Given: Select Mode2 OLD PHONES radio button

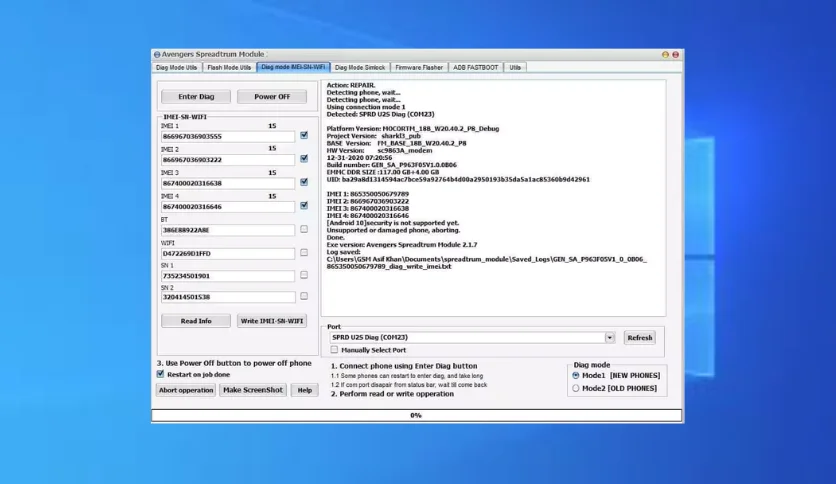Looking at the screenshot, I should click(576, 389).
